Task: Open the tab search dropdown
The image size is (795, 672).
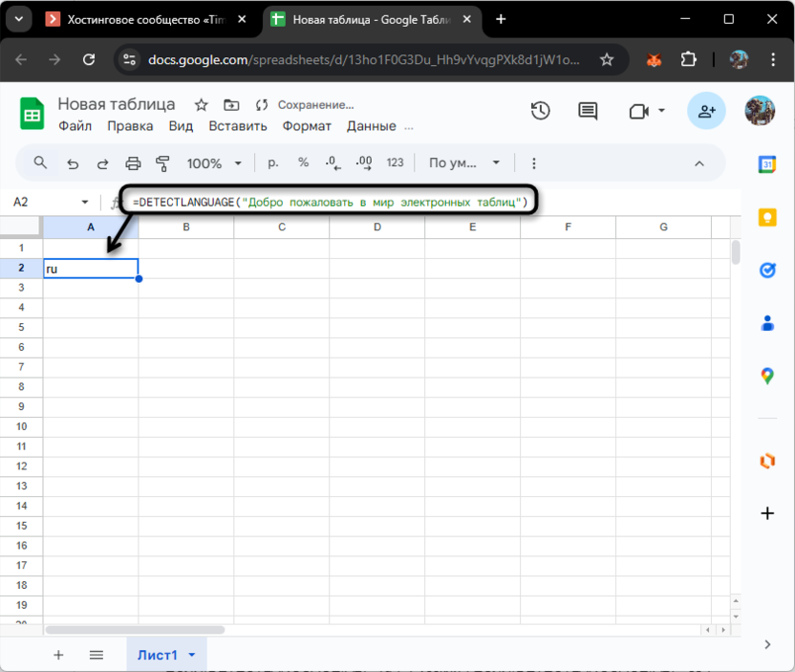Action: click(x=19, y=19)
